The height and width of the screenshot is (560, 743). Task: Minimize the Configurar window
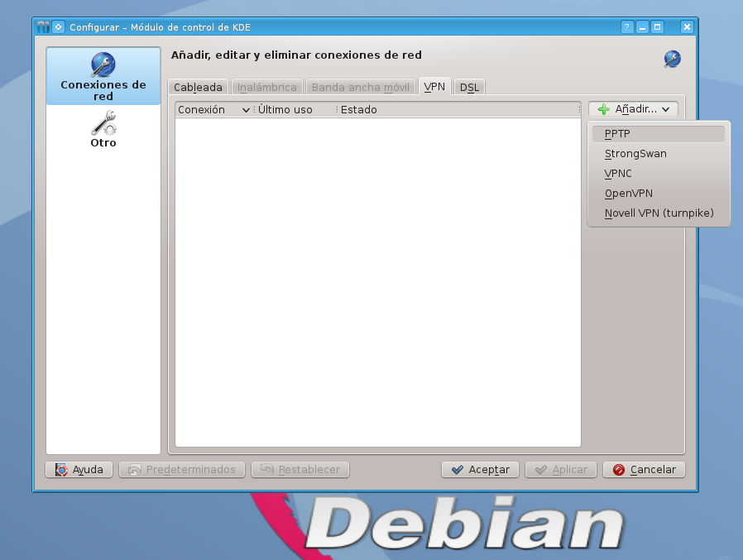coord(642,27)
